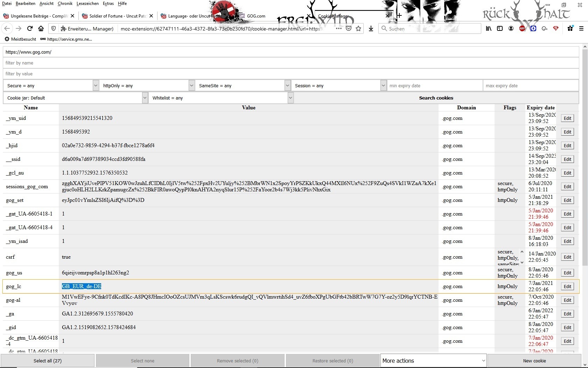Open the Chronik menu
Screen dimensions: 588x368
click(65, 4)
